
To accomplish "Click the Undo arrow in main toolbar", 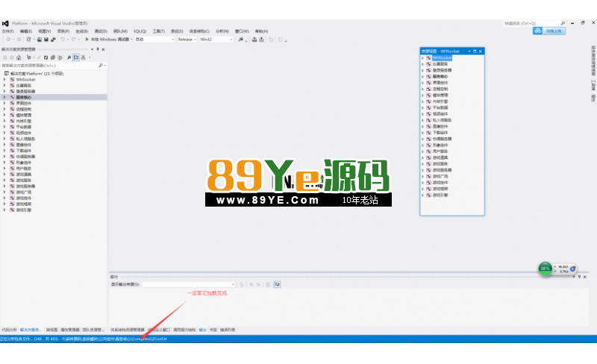I will tap(63, 40).
